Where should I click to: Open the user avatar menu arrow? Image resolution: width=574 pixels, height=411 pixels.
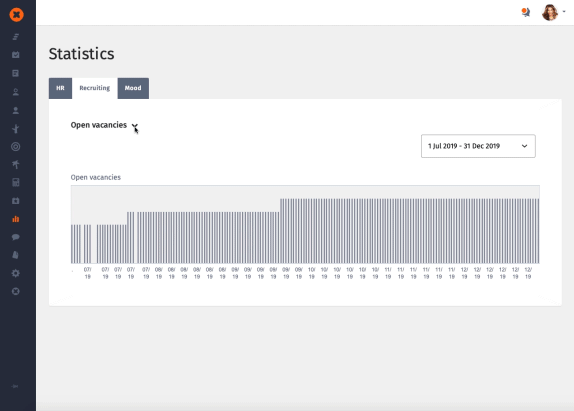coord(564,12)
